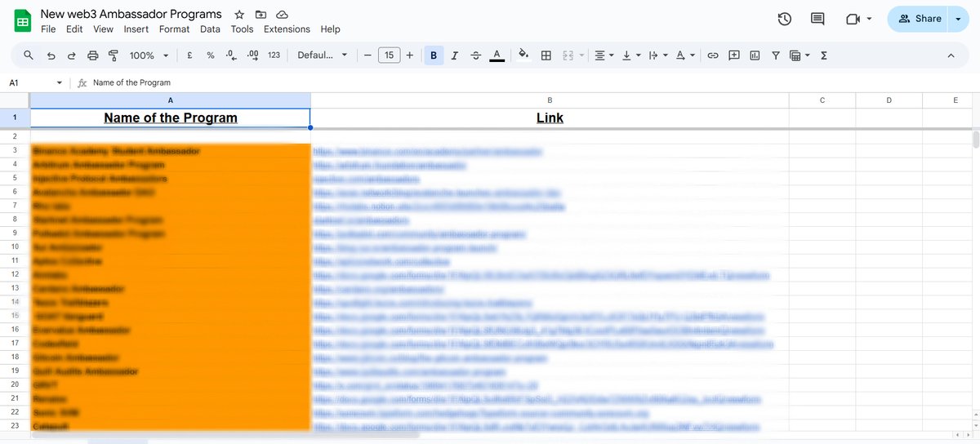Open the borders tool
980x444 pixels.
(546, 55)
